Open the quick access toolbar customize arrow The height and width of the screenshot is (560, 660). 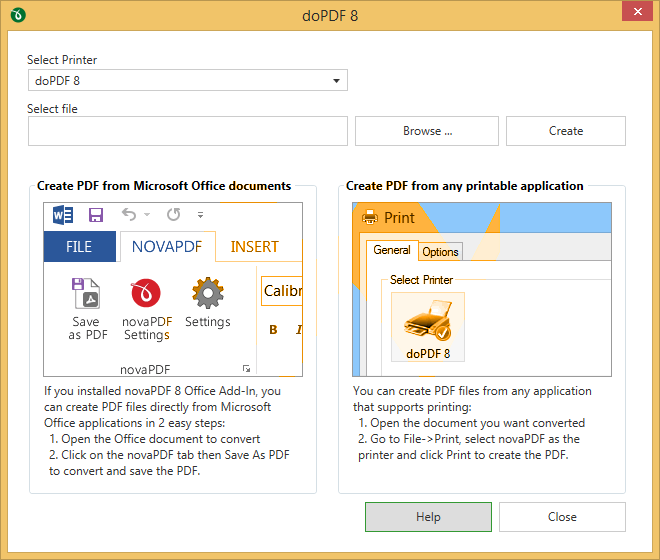click(x=200, y=215)
